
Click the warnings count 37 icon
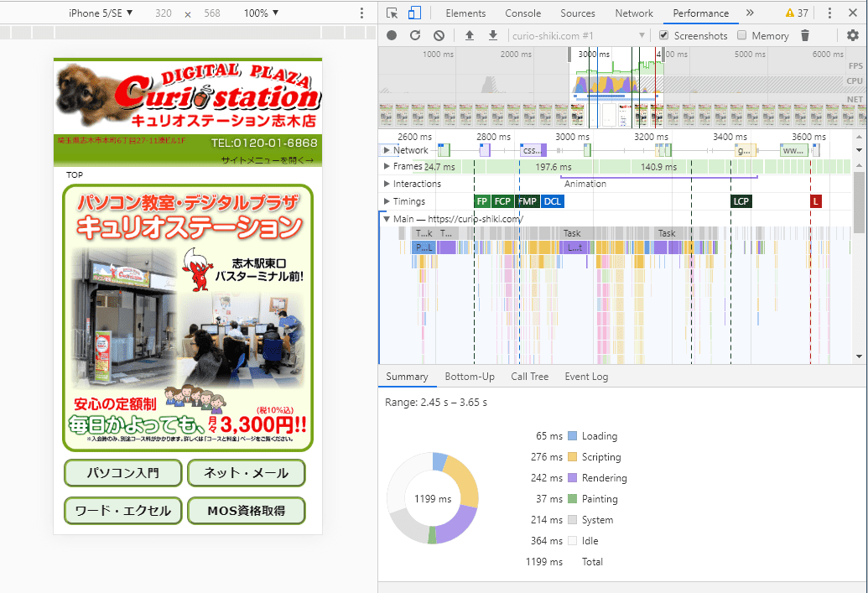[797, 13]
